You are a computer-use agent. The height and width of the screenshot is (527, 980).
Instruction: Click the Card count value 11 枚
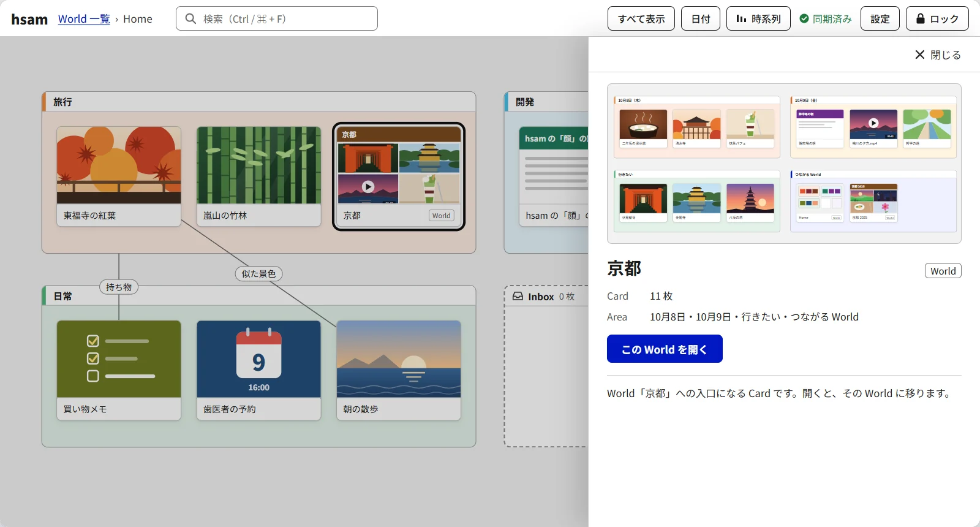pyautogui.click(x=661, y=296)
